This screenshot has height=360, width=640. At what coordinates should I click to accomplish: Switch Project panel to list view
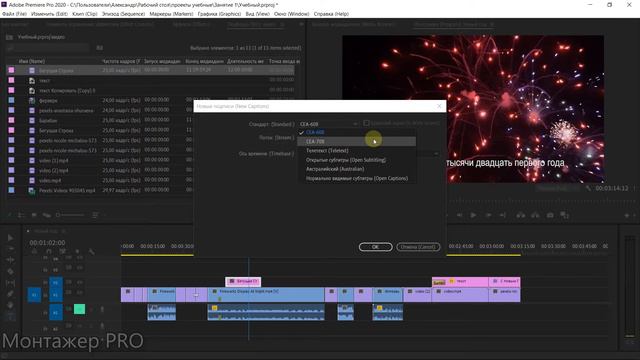click(21, 215)
